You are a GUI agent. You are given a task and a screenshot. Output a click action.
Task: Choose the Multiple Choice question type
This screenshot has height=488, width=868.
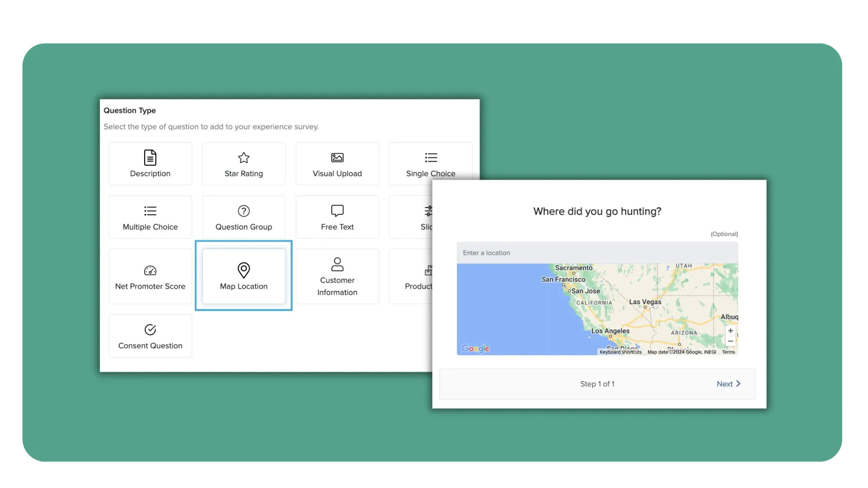(x=150, y=217)
